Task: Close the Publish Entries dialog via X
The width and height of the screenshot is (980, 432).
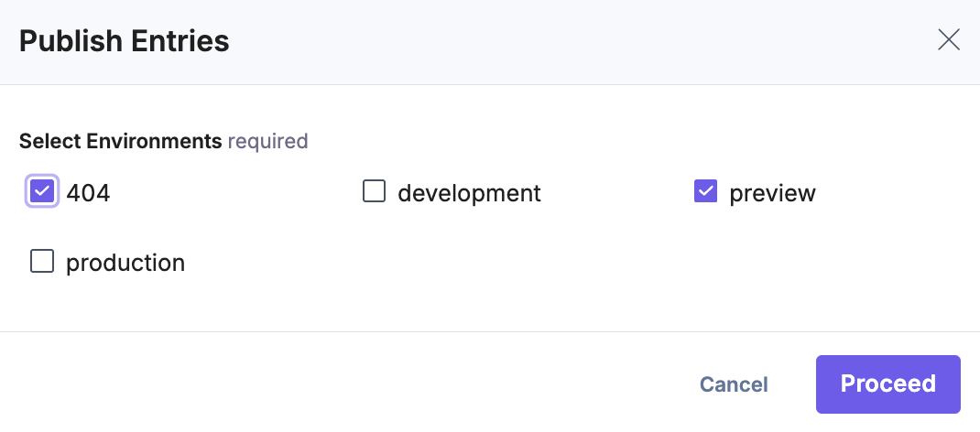Action: coord(948,40)
